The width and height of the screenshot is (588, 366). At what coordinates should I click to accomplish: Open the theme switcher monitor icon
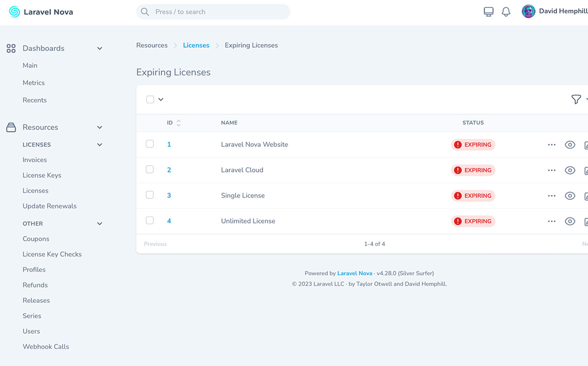click(489, 12)
